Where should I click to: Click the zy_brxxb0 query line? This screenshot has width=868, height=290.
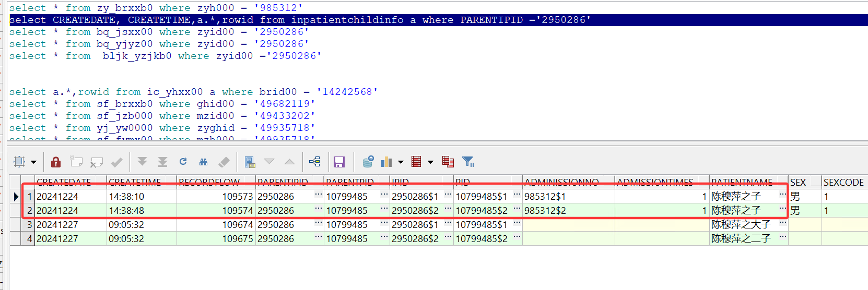tap(156, 8)
